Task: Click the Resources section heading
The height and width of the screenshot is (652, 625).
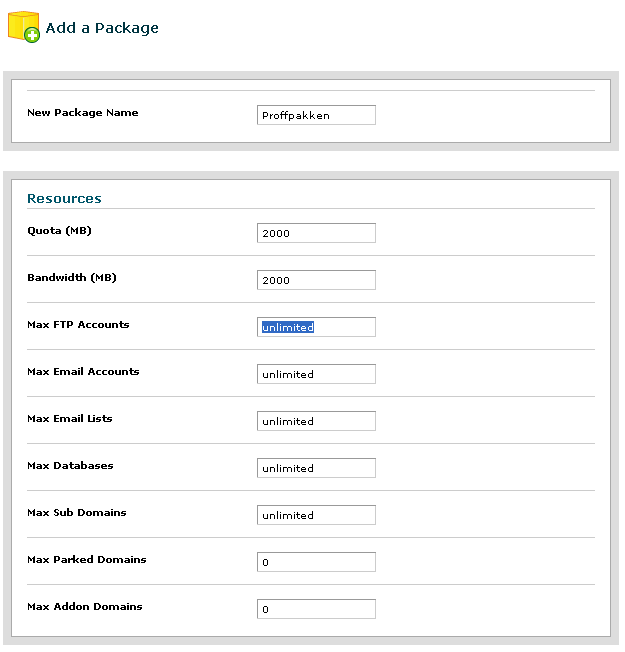Action: click(x=64, y=198)
